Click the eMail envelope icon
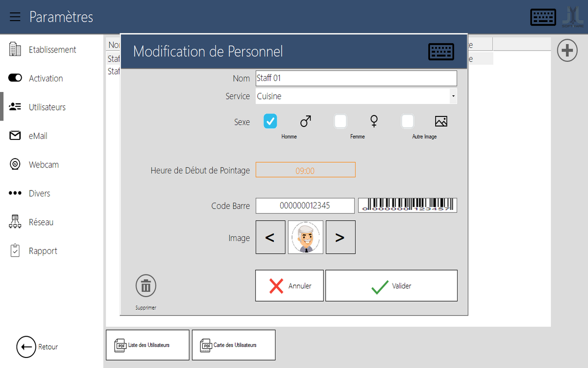Viewport: 588px width, 368px height. (x=15, y=136)
